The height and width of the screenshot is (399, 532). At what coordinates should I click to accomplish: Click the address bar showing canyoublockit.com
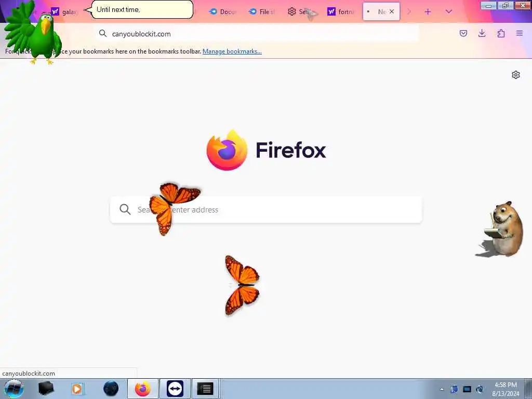pyautogui.click(x=257, y=34)
